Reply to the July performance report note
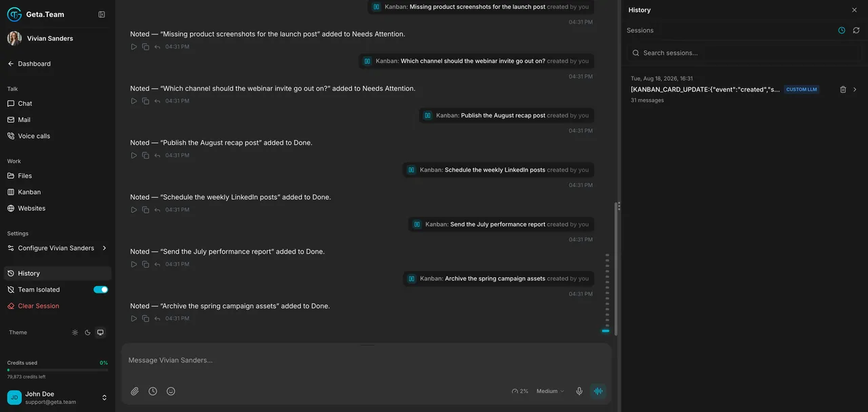 pyautogui.click(x=157, y=264)
